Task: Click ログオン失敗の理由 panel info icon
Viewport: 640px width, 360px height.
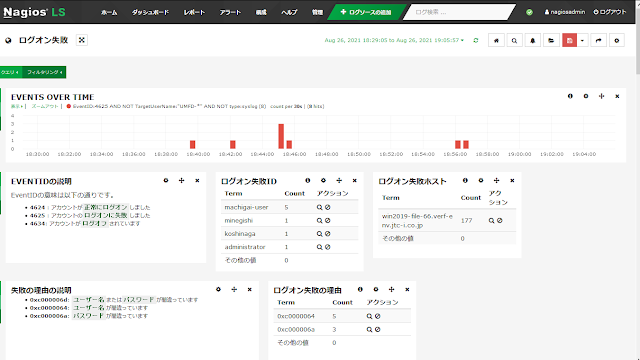Action: click(x=360, y=289)
